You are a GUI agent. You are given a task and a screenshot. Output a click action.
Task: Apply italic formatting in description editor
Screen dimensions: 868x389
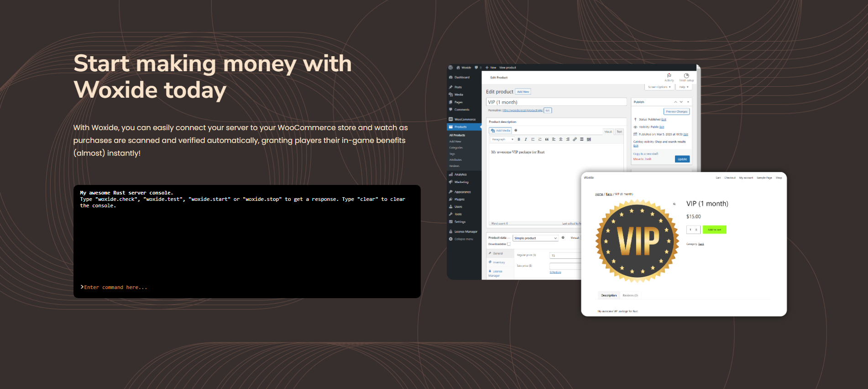(x=526, y=139)
